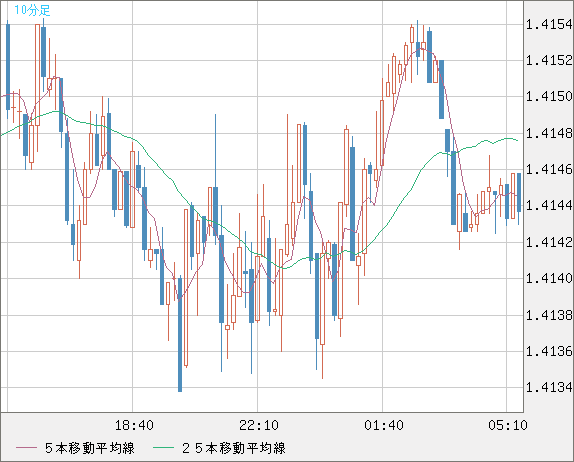Click the 18:40 time axis label

[x=134, y=425]
